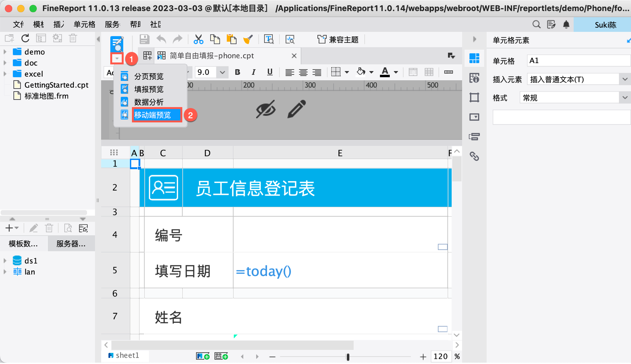Image resolution: width=631 pixels, height=364 pixels.
Task: Click the save template icon
Action: tap(144, 40)
